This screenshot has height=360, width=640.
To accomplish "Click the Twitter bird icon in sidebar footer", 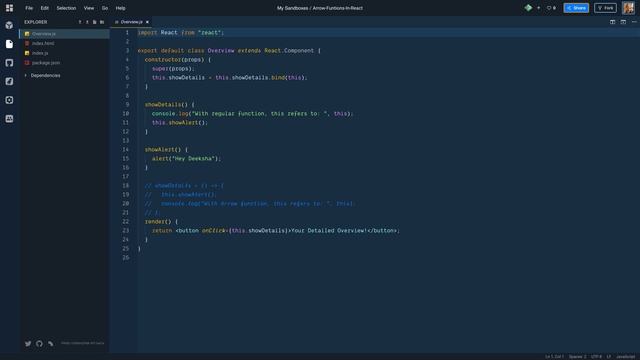I will [28, 344].
